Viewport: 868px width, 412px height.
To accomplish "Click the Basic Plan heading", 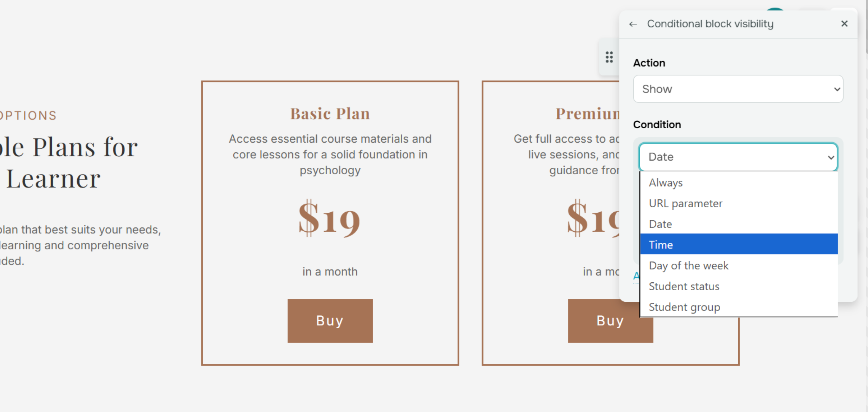I will [x=330, y=114].
